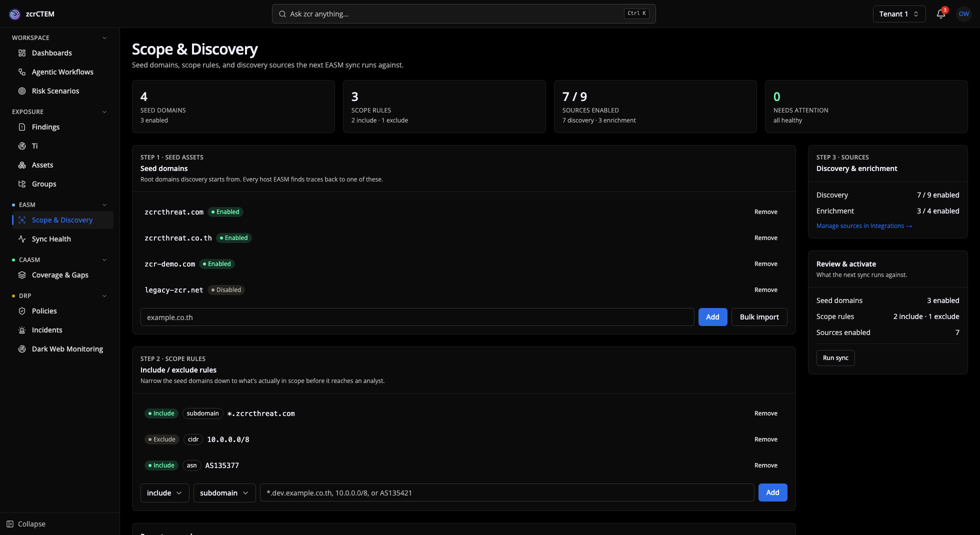Open Dark Web Monitoring page
The height and width of the screenshot is (535, 980).
click(62, 349)
